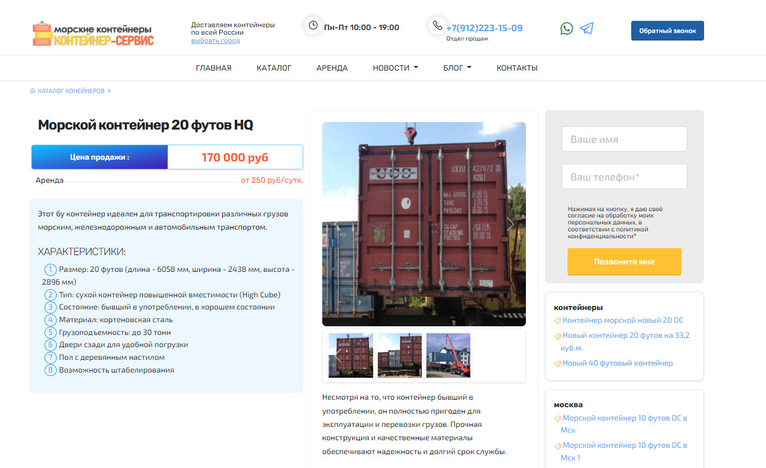The width and height of the screenshot is (766, 468).
Task: Click the clock icon beside working hours
Action: pos(313,25)
